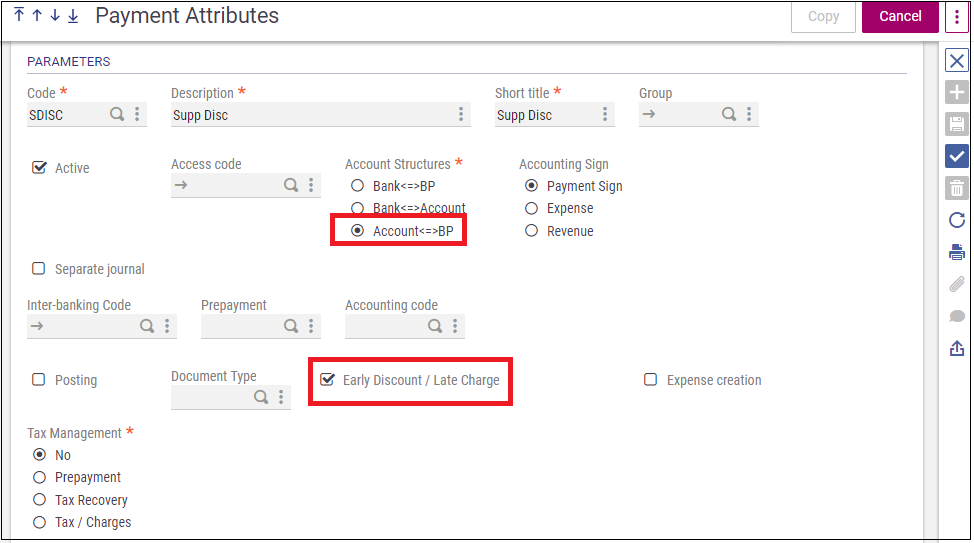Viewport: 974px width, 543px height.
Task: Click the Copy button
Action: click(823, 17)
